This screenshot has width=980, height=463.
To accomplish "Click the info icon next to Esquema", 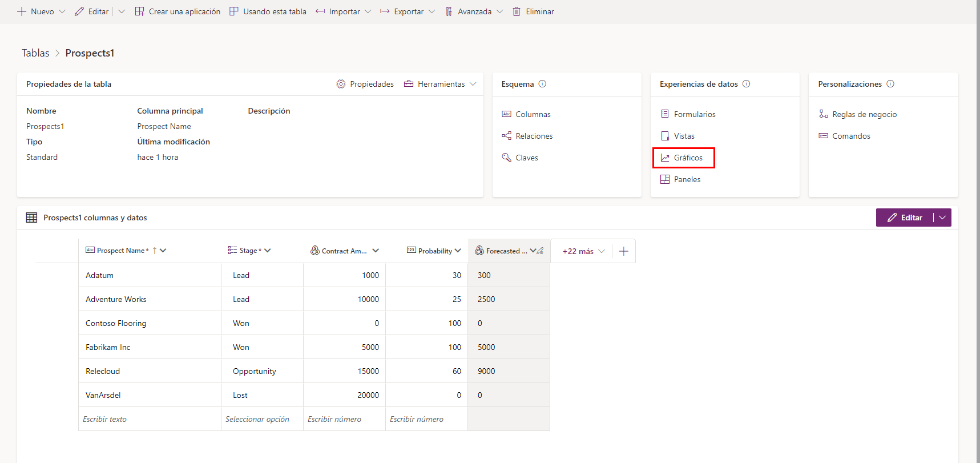I will click(542, 84).
